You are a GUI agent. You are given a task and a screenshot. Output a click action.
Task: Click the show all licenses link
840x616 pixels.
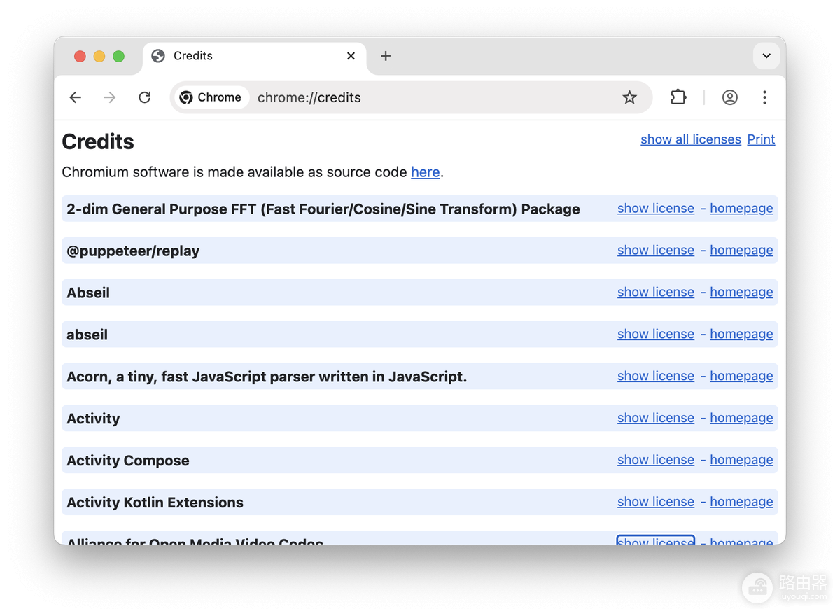(691, 139)
